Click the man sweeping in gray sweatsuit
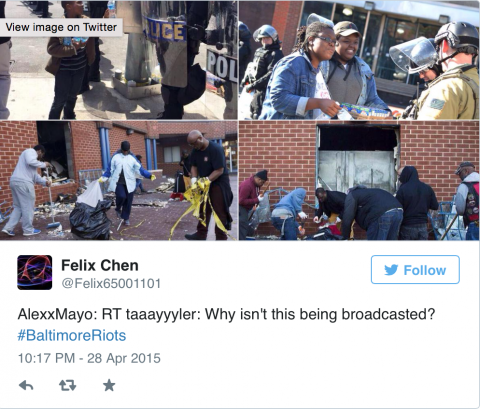The width and height of the screenshot is (480, 409). tap(26, 191)
